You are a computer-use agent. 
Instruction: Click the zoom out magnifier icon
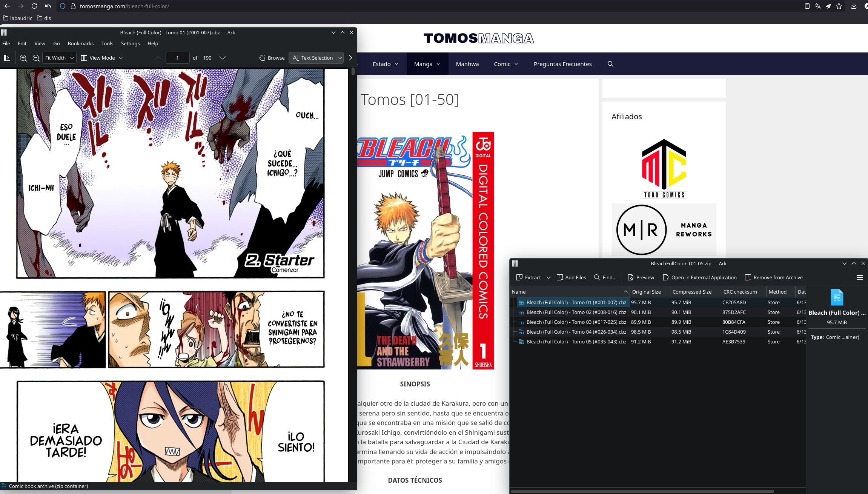(36, 58)
